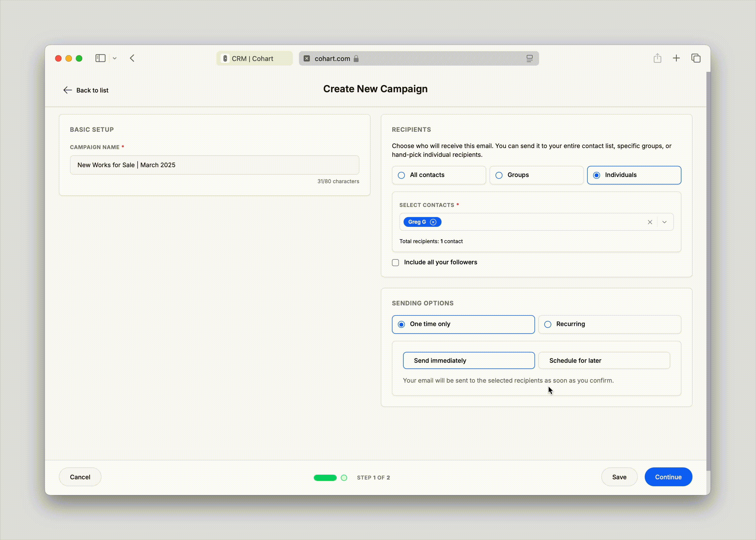Open the Share icon in toolbar
Screen dimensions: 756x540
657,58
